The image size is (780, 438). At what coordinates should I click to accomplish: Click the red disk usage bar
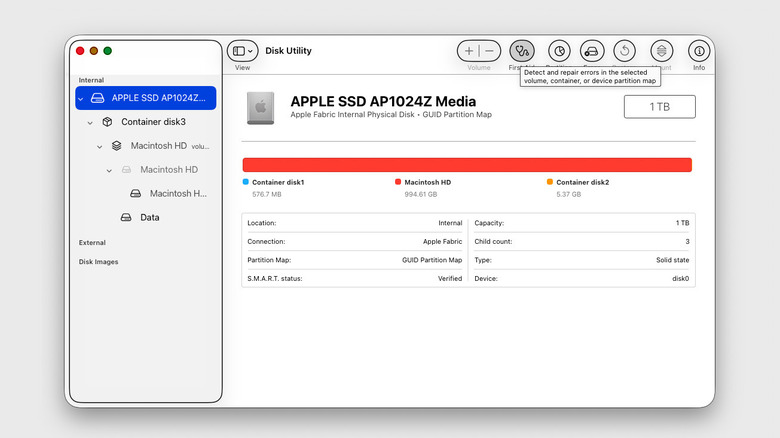[x=467, y=165]
